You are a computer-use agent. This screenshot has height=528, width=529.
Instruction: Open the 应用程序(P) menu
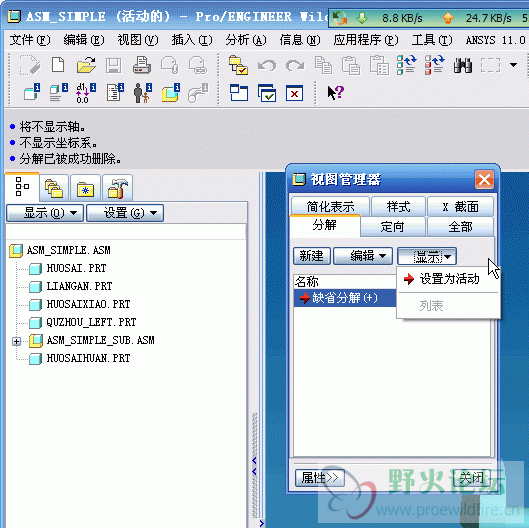tap(366, 40)
